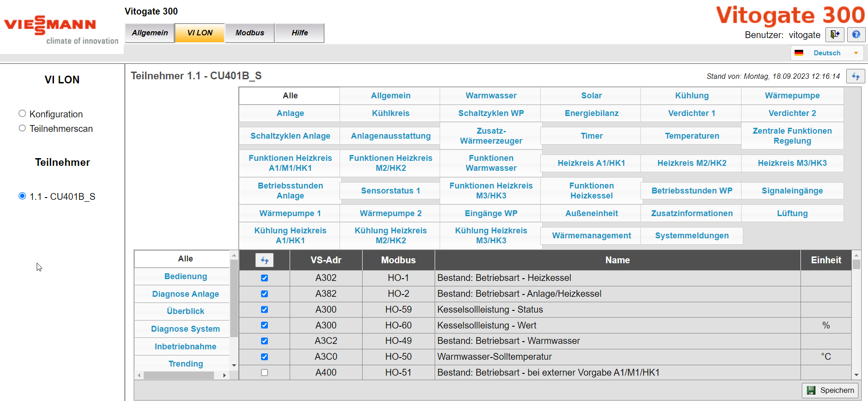Click the group list scroll-right arrow

224,375
